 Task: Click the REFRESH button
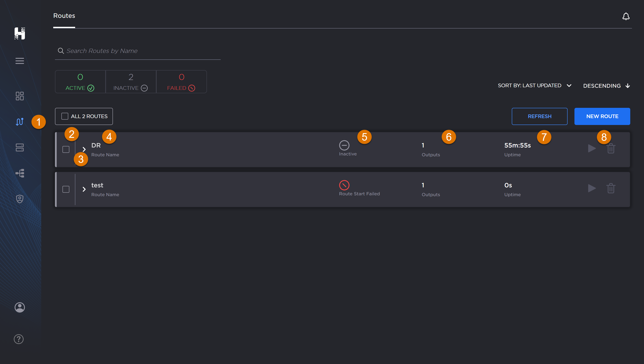pos(540,116)
